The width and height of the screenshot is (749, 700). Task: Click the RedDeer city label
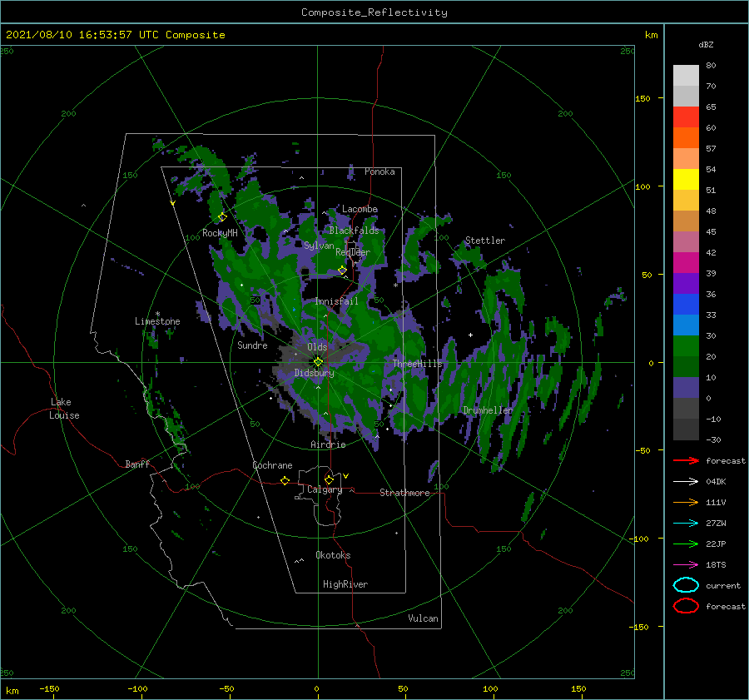click(x=353, y=252)
